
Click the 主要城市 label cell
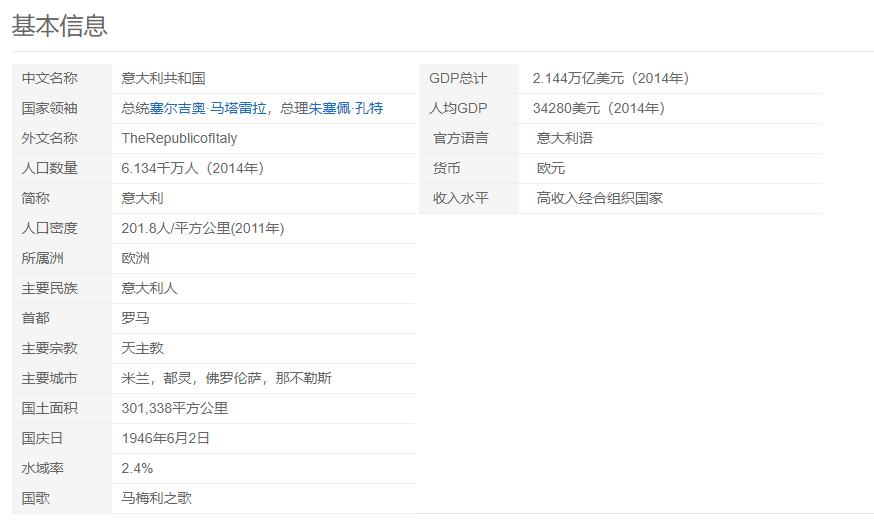click(x=62, y=379)
